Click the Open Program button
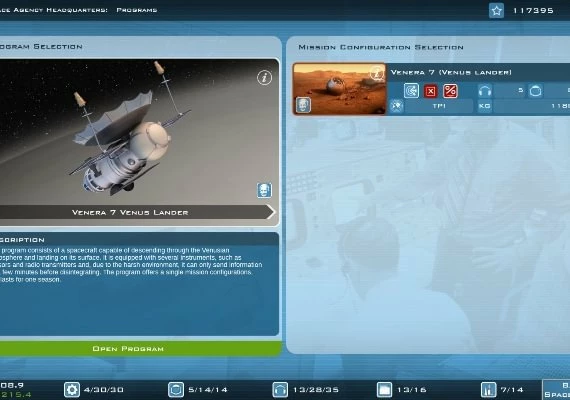Viewport: 570px width, 400px height. point(140,349)
